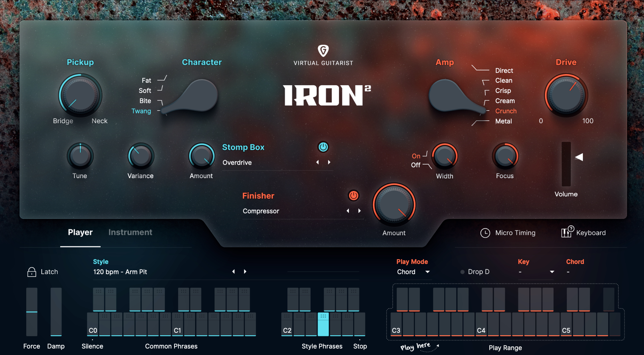The width and height of the screenshot is (644, 355).
Task: Click the Stop key
Action: click(360, 324)
